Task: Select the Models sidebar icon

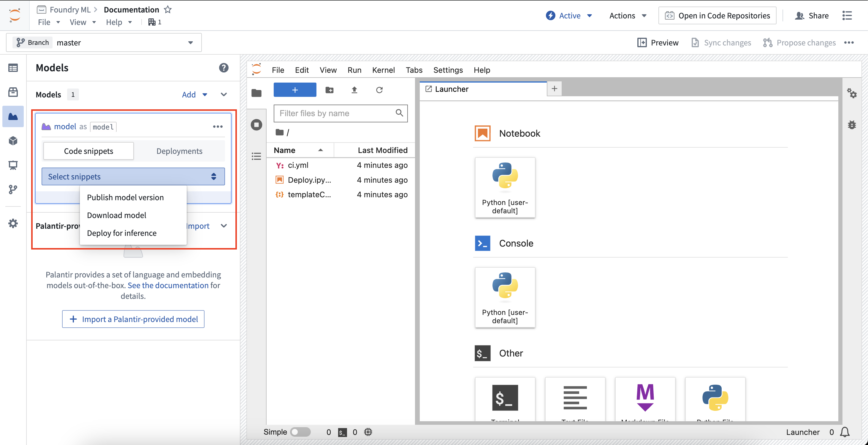Action: point(13,116)
